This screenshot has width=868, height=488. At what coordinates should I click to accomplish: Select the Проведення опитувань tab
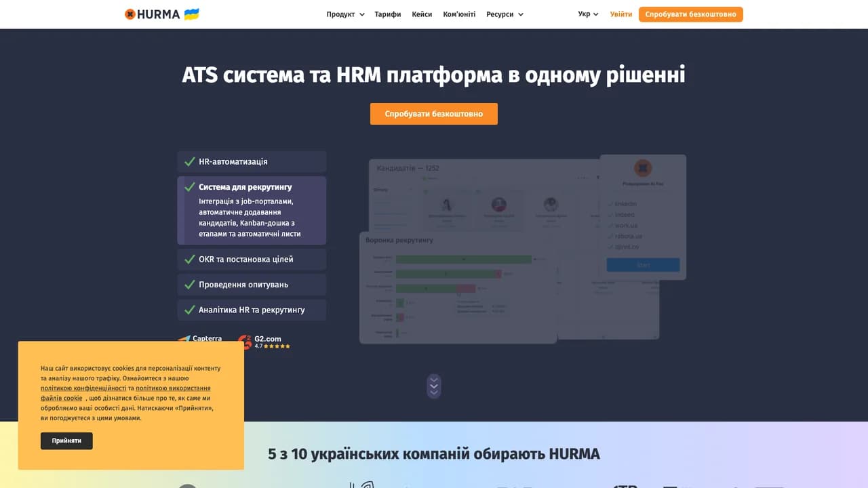pos(252,285)
